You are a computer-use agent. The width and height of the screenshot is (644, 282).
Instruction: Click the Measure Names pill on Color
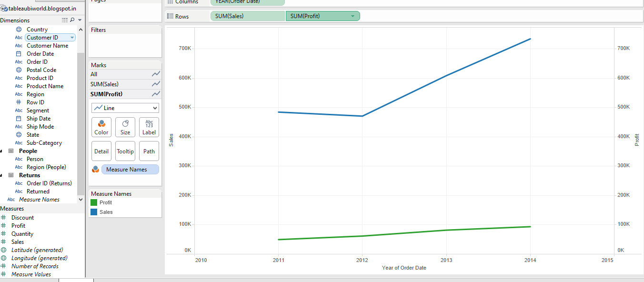coord(130,169)
